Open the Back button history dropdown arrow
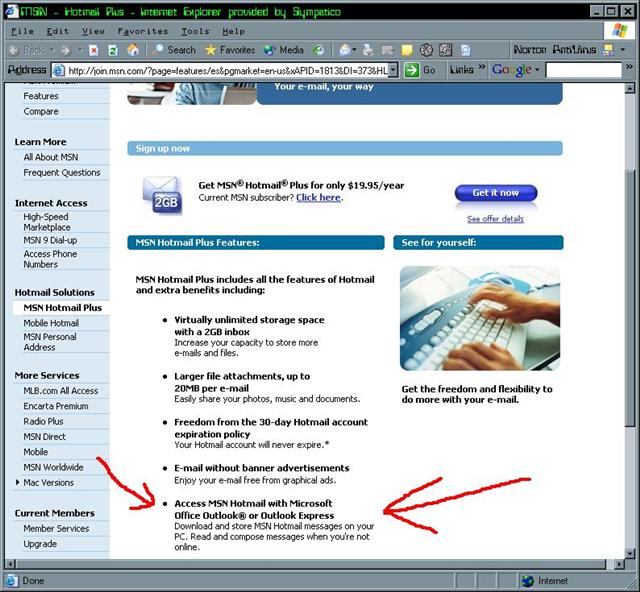The width and height of the screenshot is (640, 592). coord(52,50)
